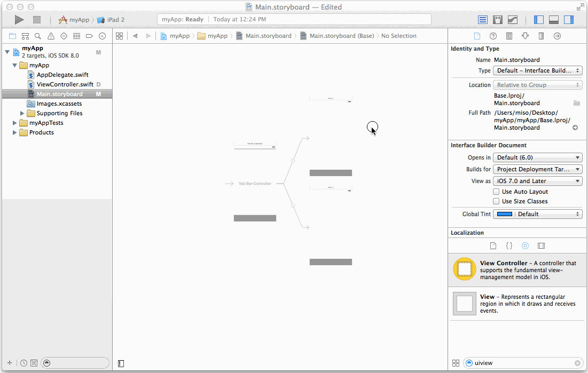Enable Use Auto Layout
This screenshot has width=588, height=373.
click(x=496, y=192)
